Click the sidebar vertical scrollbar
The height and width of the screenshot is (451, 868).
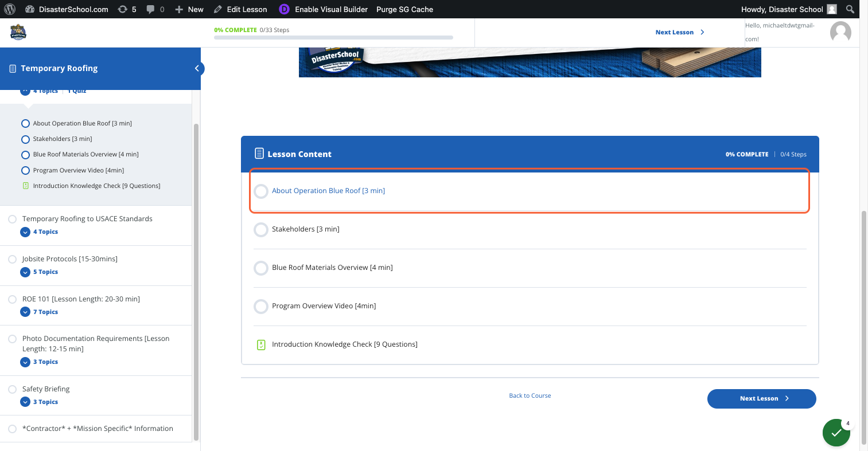coord(196,281)
